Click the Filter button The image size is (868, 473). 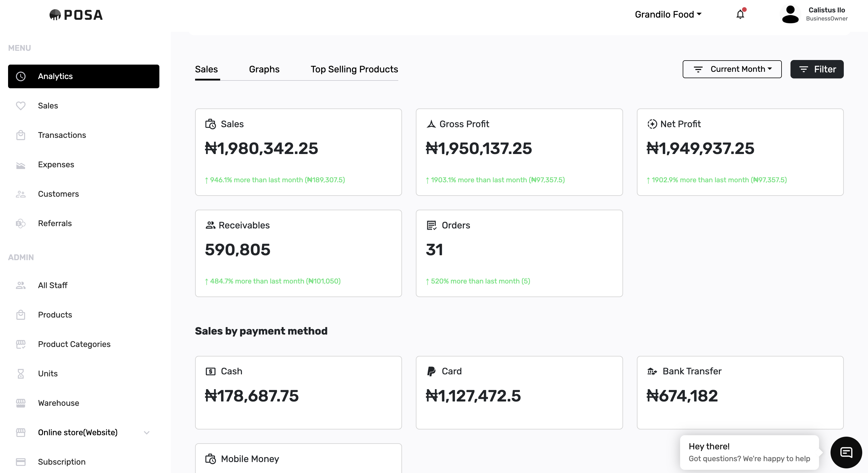[x=817, y=69]
